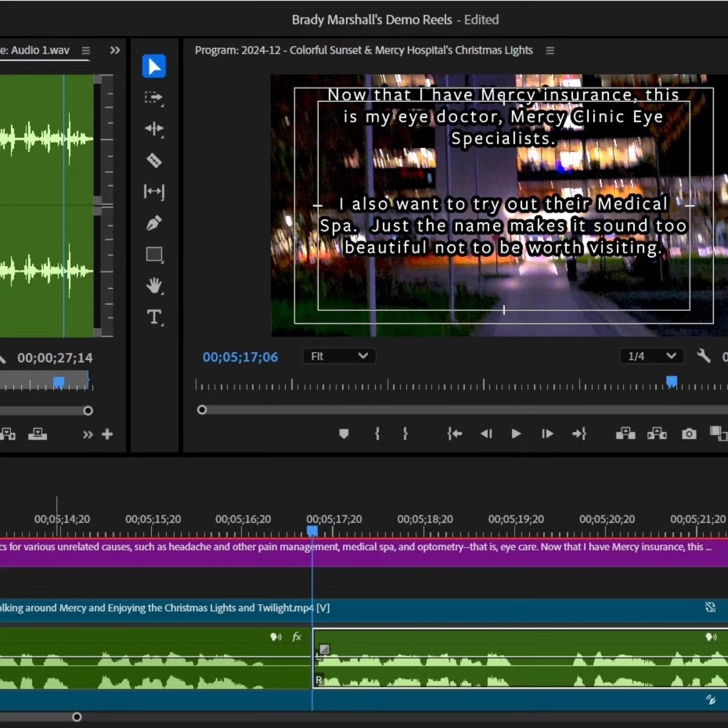Open Program monitor wrench settings
728x728 pixels.
(x=703, y=356)
